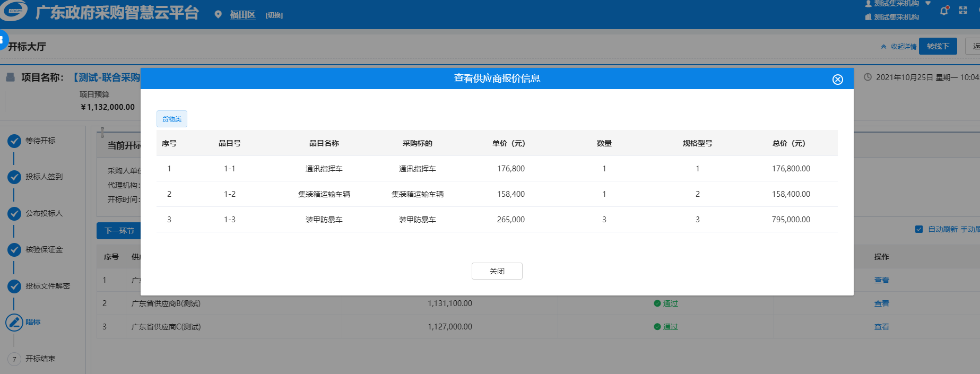Viewport: 980px width, 374px height.
Task: Click the 转线下 button
Action: click(938, 46)
